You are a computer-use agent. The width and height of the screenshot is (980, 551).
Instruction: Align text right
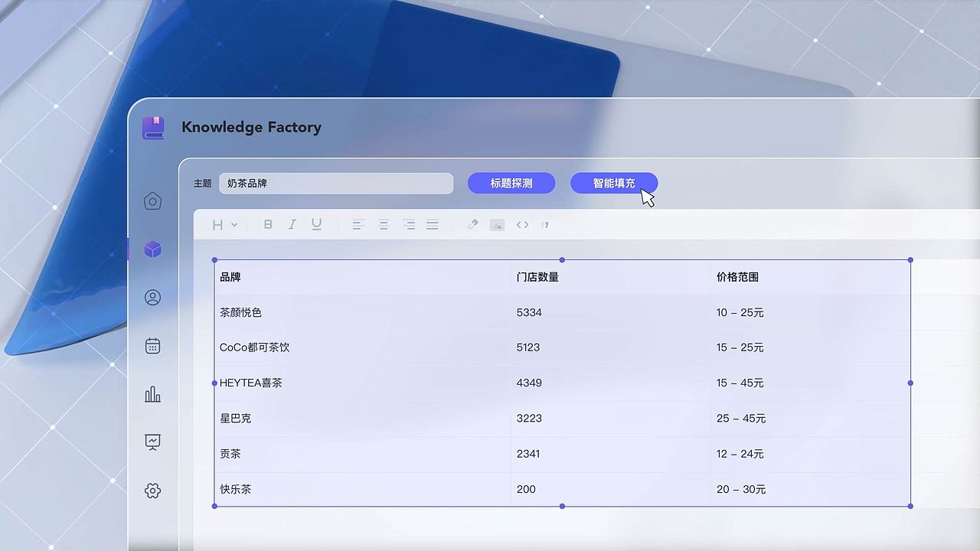click(409, 225)
